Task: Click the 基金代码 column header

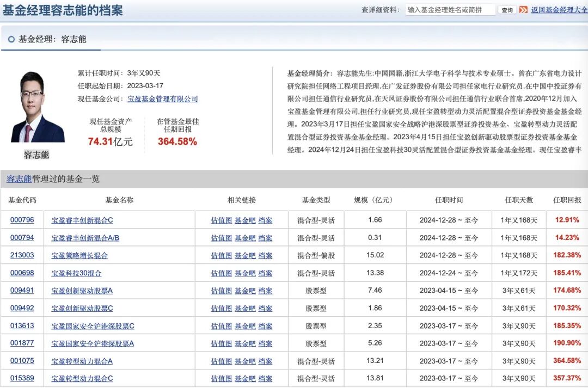Action: (22, 200)
